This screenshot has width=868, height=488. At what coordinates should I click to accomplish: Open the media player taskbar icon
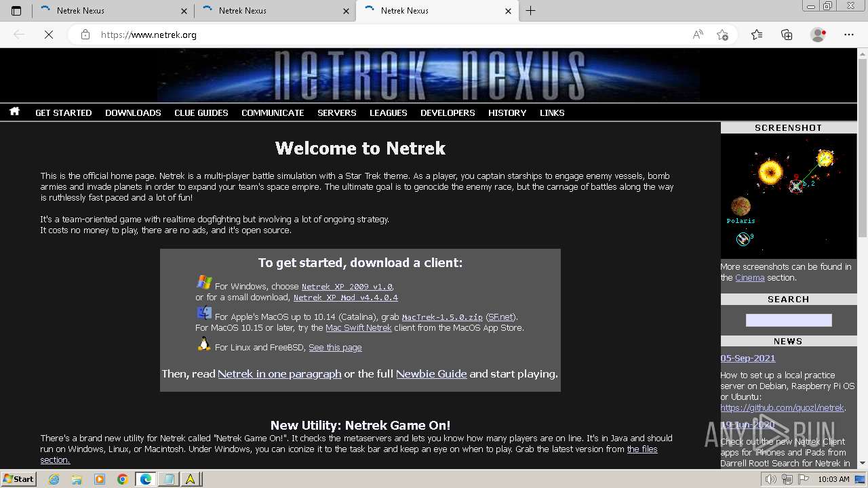100,479
